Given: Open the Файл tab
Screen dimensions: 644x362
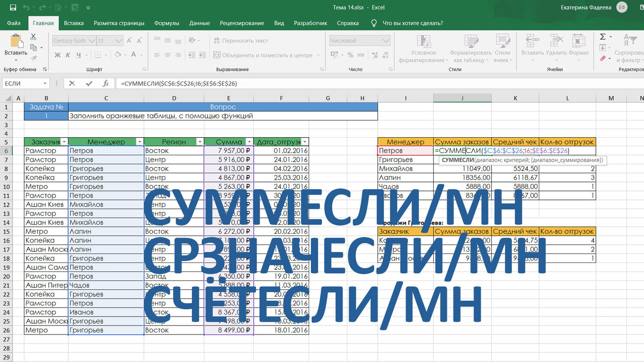Looking at the screenshot, I should coord(14,23).
